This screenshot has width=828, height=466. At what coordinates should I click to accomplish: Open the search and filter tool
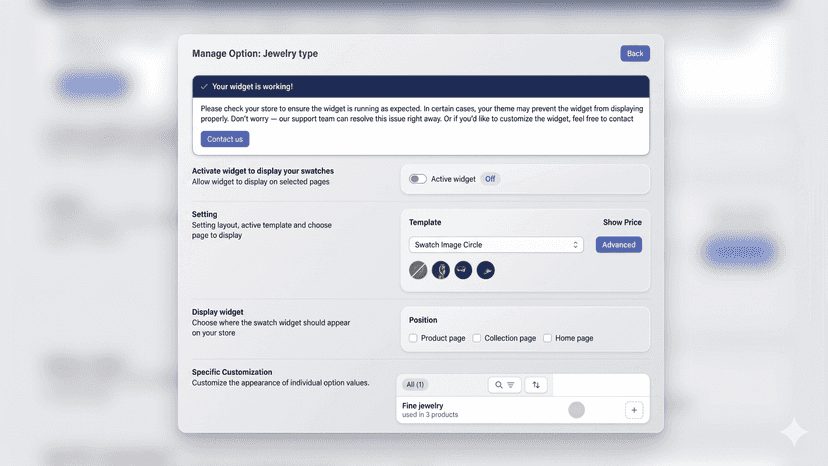[x=504, y=385]
